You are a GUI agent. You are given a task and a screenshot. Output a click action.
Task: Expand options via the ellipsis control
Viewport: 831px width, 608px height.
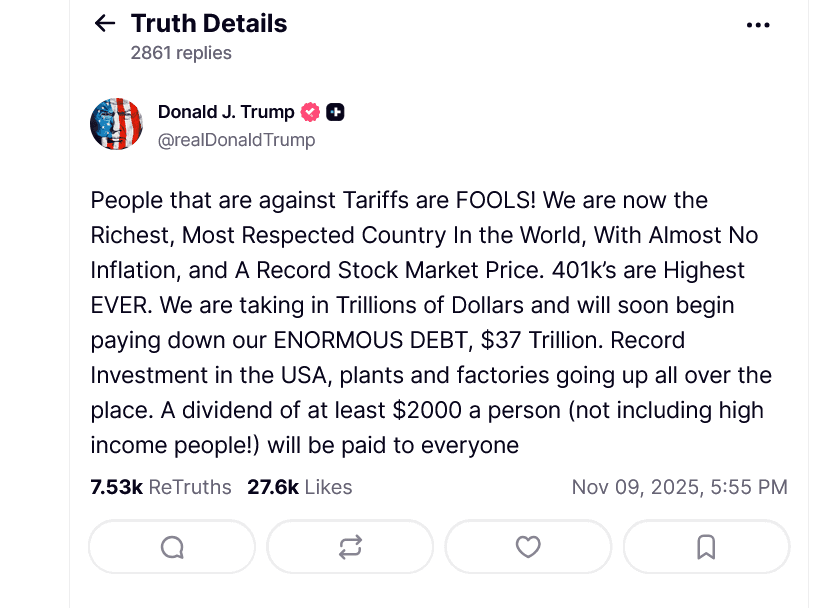tap(758, 23)
